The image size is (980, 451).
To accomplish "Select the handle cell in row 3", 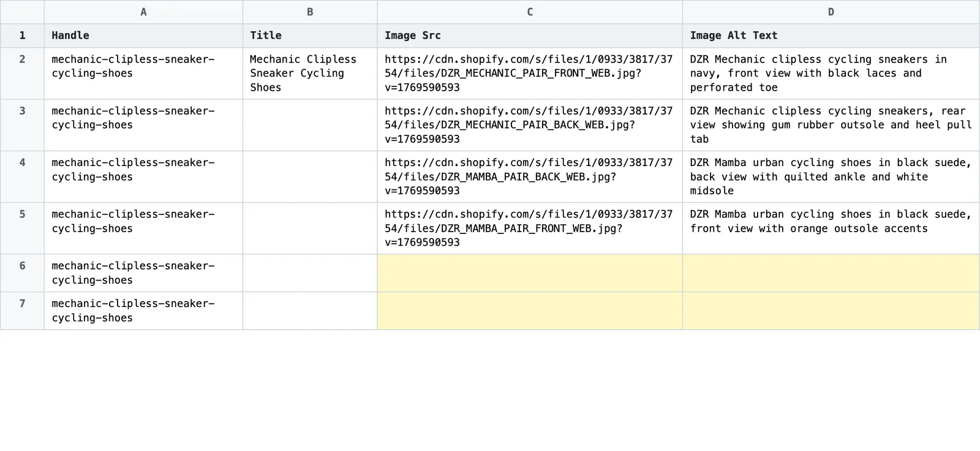I will tap(143, 125).
